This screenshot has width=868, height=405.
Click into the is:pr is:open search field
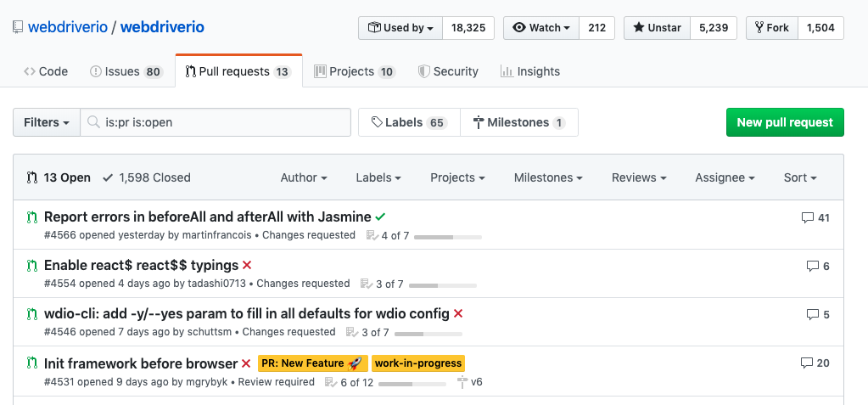216,122
